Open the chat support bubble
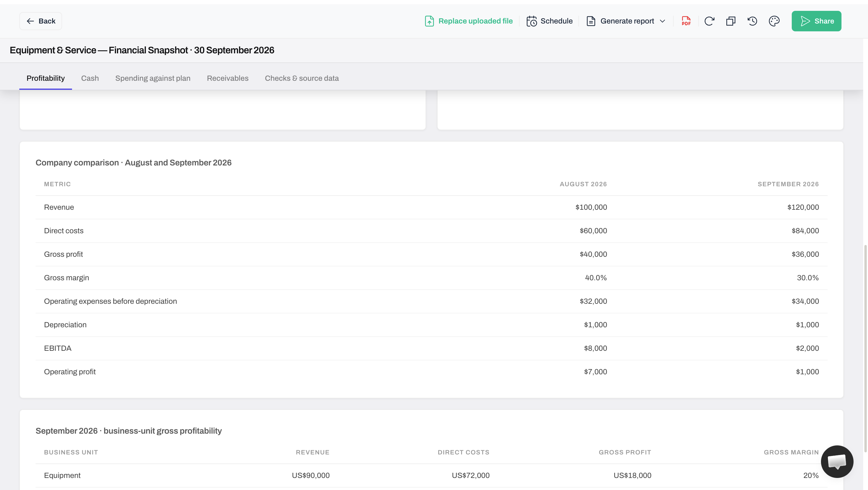This screenshot has height=490, width=868. (837, 461)
